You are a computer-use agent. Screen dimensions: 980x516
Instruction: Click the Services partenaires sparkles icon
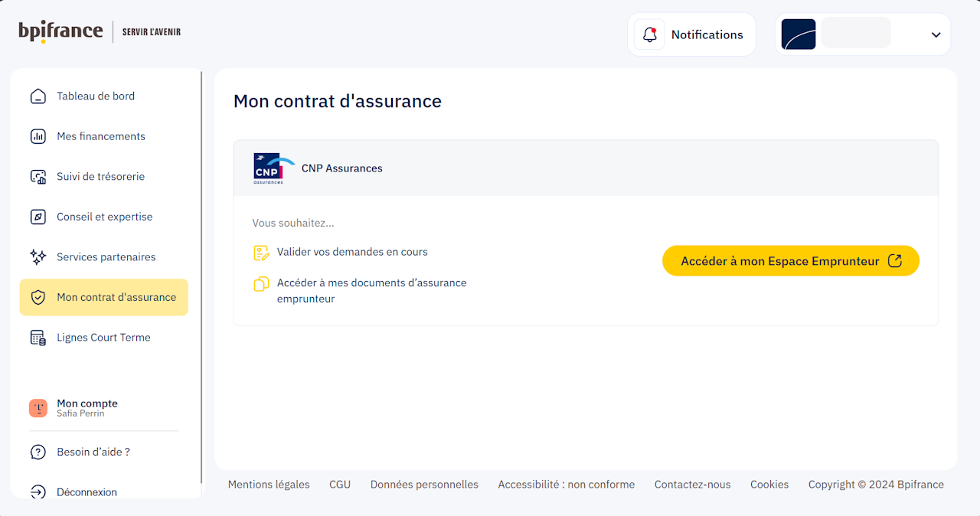(x=38, y=257)
